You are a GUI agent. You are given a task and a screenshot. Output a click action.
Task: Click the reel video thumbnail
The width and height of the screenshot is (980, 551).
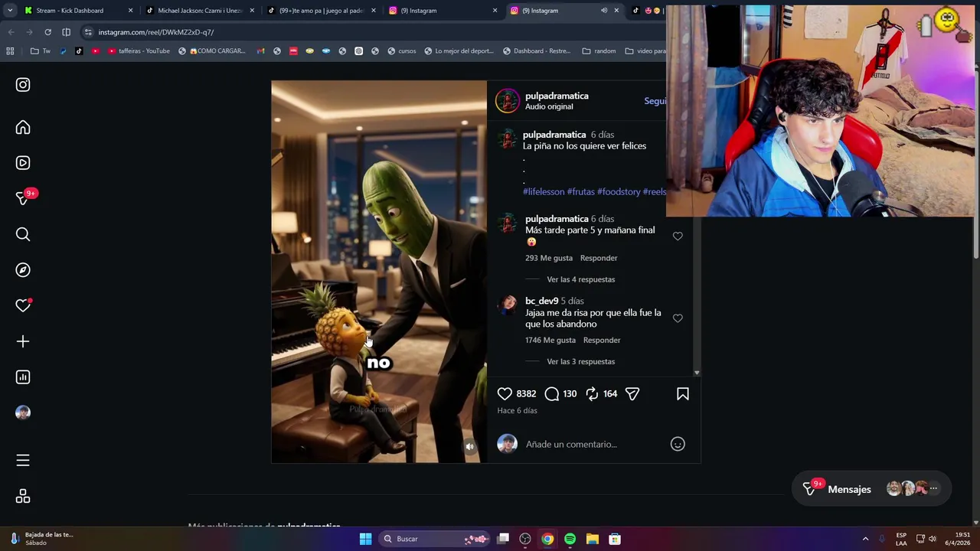379,272
